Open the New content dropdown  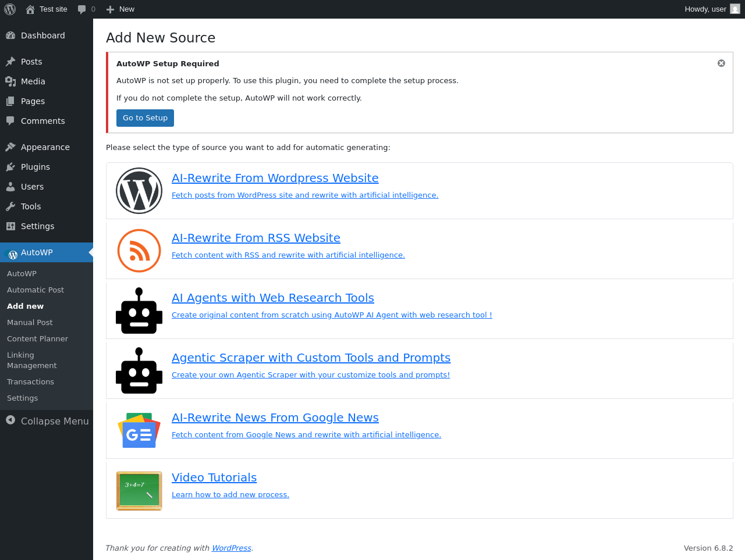coord(120,9)
